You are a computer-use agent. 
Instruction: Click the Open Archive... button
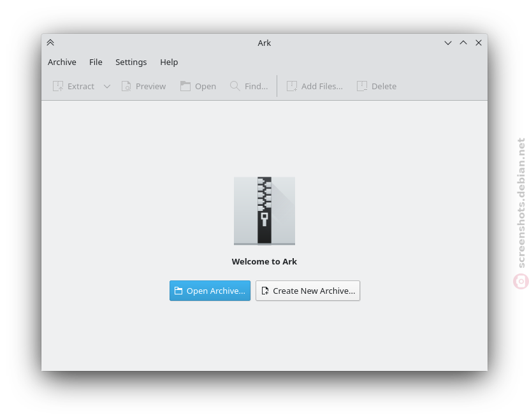210,291
